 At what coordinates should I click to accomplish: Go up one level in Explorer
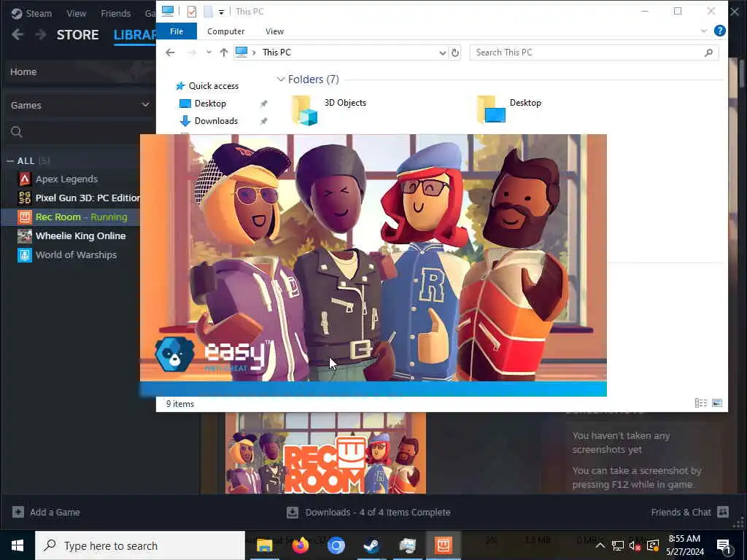point(223,52)
